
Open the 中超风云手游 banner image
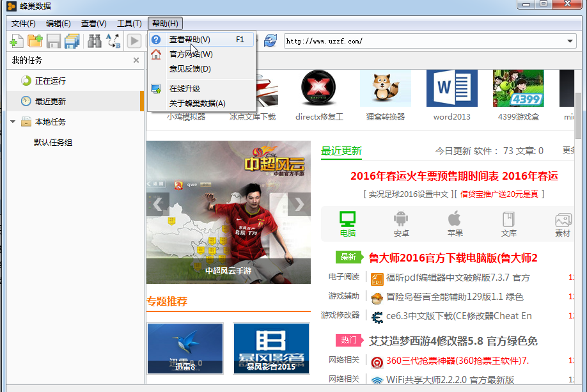pos(228,212)
